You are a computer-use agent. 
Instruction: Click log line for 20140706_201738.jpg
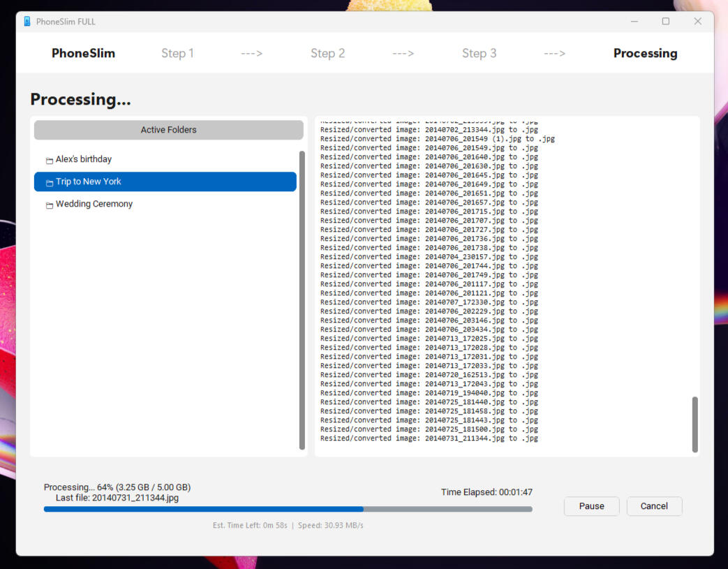[x=429, y=248]
